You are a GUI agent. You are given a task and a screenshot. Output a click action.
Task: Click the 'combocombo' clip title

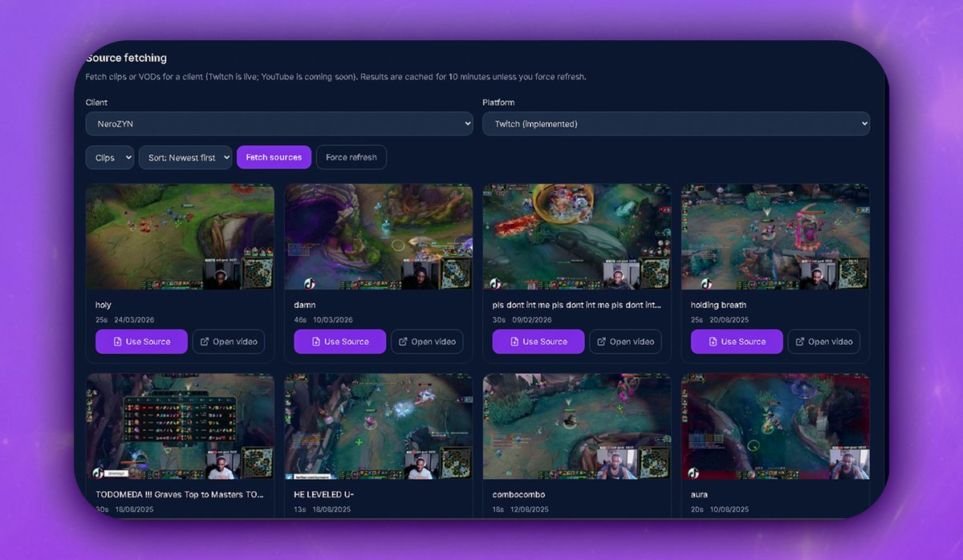pos(518,494)
